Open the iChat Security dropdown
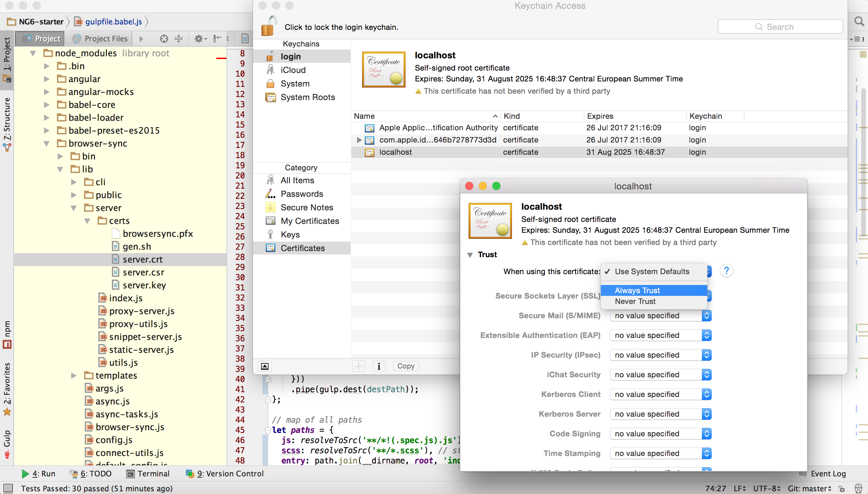868x494 pixels. 660,375
